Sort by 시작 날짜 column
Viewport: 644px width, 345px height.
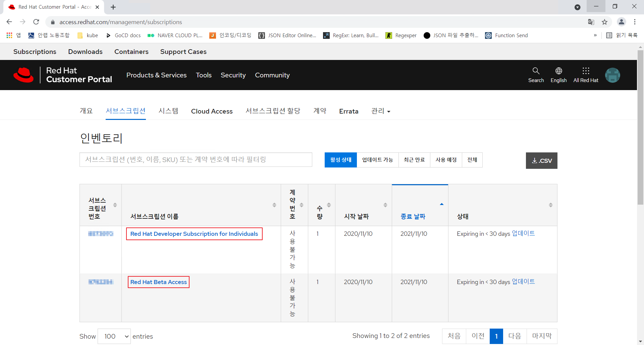364,205
